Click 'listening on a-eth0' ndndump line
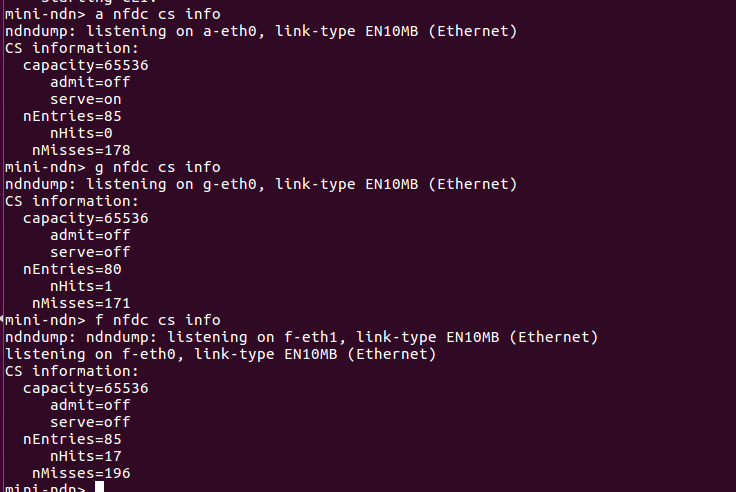Image resolution: width=736 pixels, height=492 pixels. 261,31
